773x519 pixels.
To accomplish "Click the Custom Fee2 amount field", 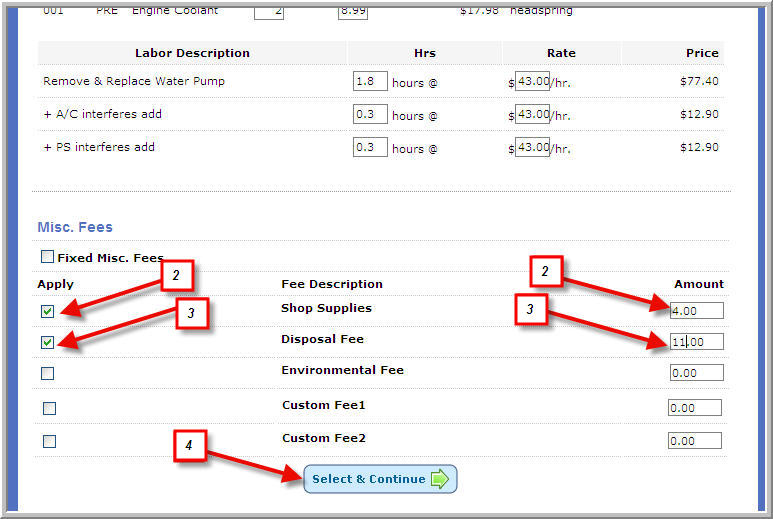I will click(695, 441).
